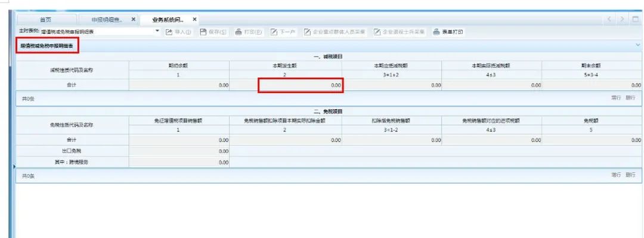Click the 表单打印 form print icon
644x238 pixels.
436,32
